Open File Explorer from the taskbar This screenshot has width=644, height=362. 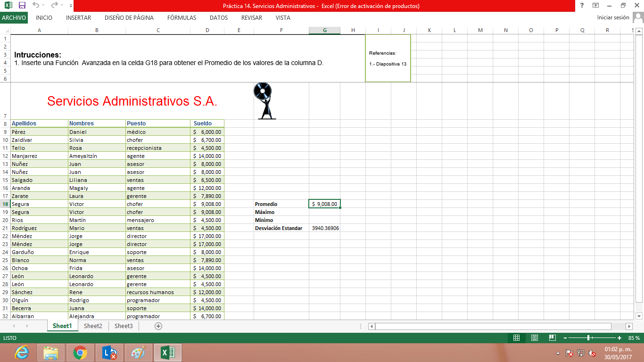[x=50, y=353]
